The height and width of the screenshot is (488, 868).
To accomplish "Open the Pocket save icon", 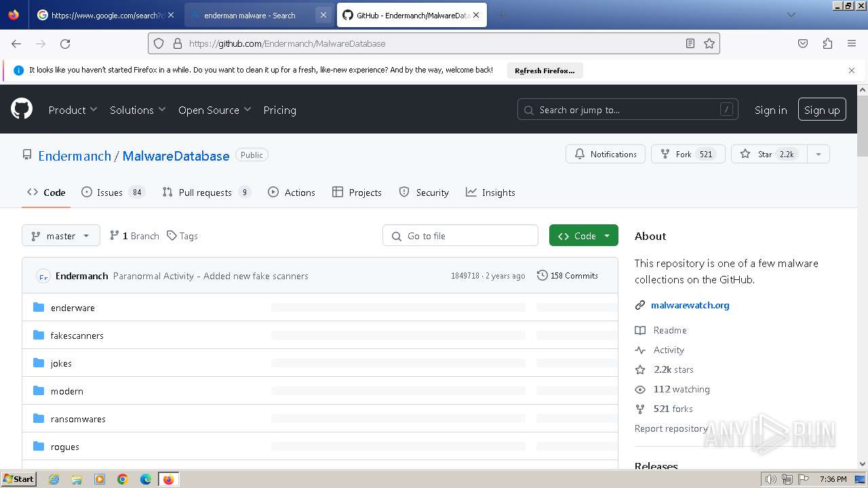I will [803, 43].
